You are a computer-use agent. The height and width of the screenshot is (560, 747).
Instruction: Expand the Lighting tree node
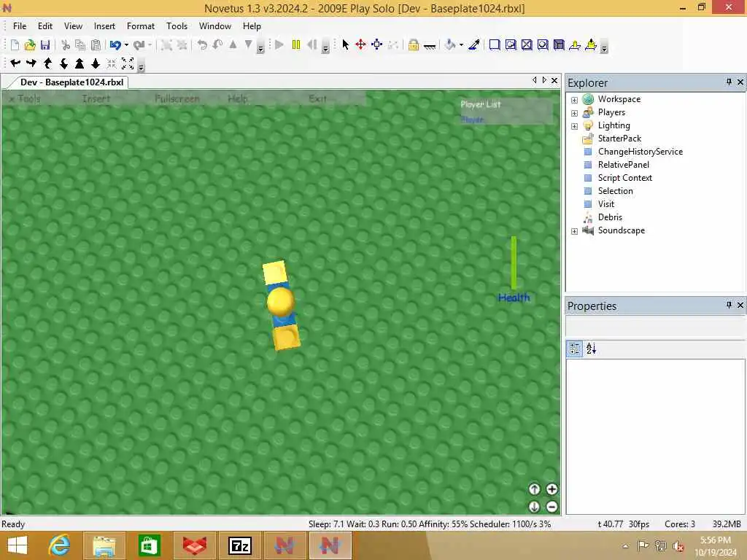pos(575,126)
